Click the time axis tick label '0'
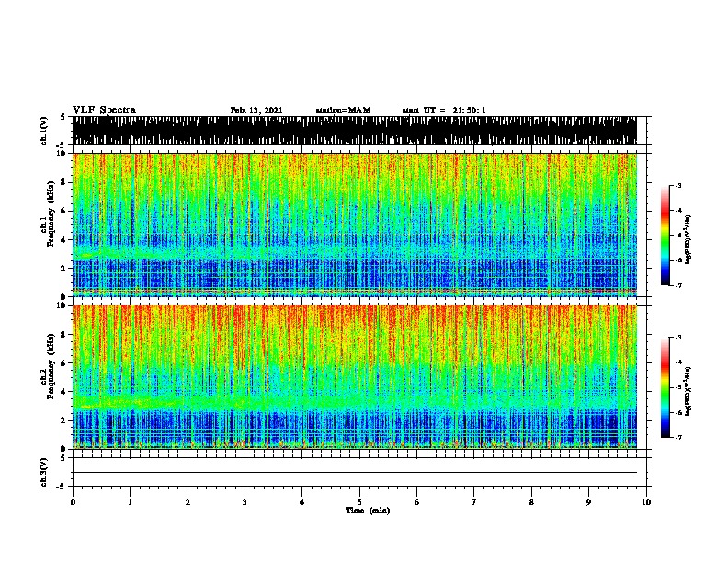Viewport: 728px width, 563px height. [x=73, y=502]
